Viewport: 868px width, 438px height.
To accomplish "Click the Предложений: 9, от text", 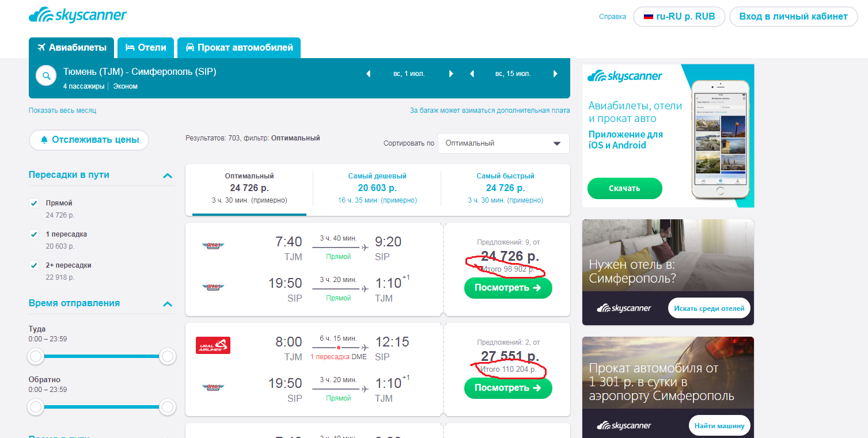I will pos(508,242).
